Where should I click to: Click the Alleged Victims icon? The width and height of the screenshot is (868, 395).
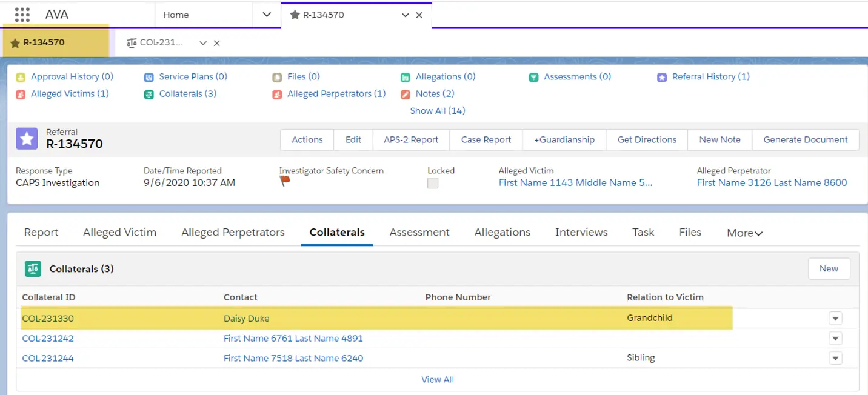21,94
